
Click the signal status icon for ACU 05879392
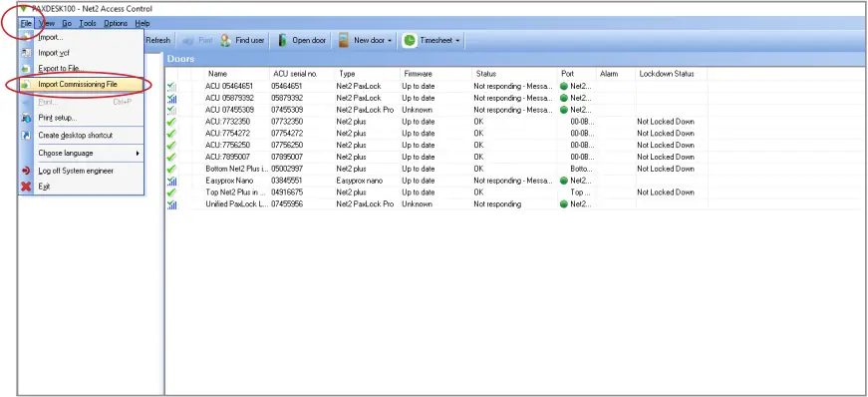pos(171,98)
